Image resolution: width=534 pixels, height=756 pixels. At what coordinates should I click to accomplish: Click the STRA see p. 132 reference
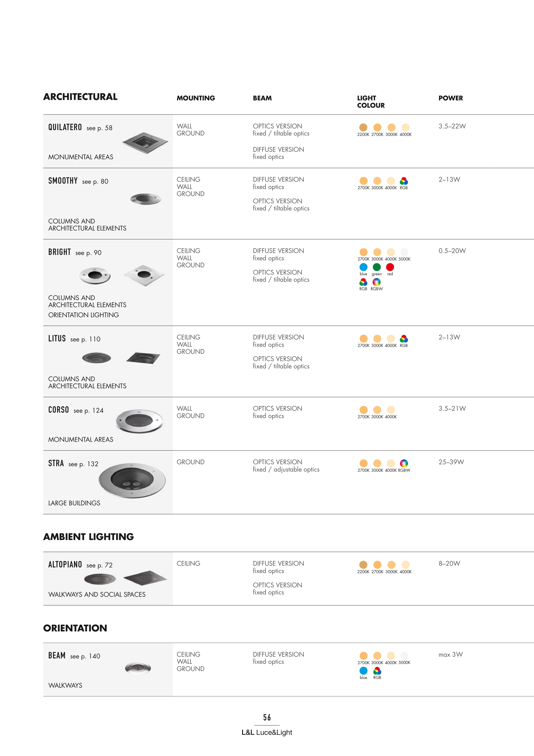click(x=73, y=464)
